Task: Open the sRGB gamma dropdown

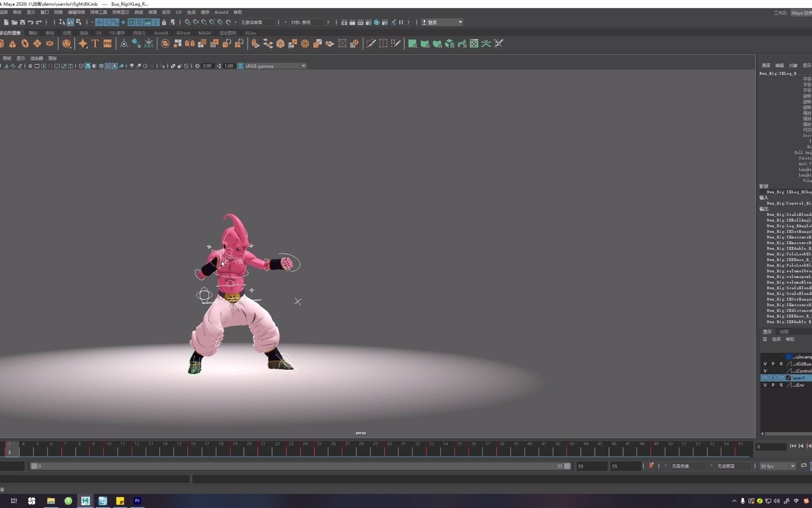Action: tap(303, 66)
